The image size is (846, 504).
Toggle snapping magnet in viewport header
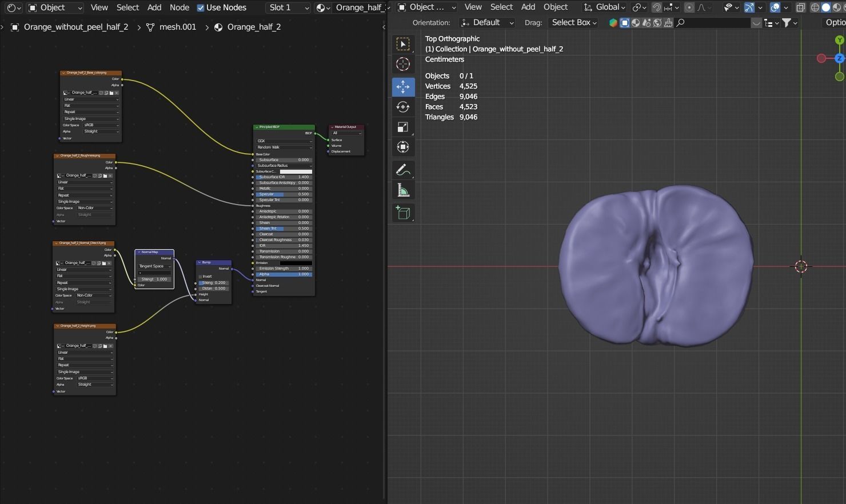click(657, 7)
